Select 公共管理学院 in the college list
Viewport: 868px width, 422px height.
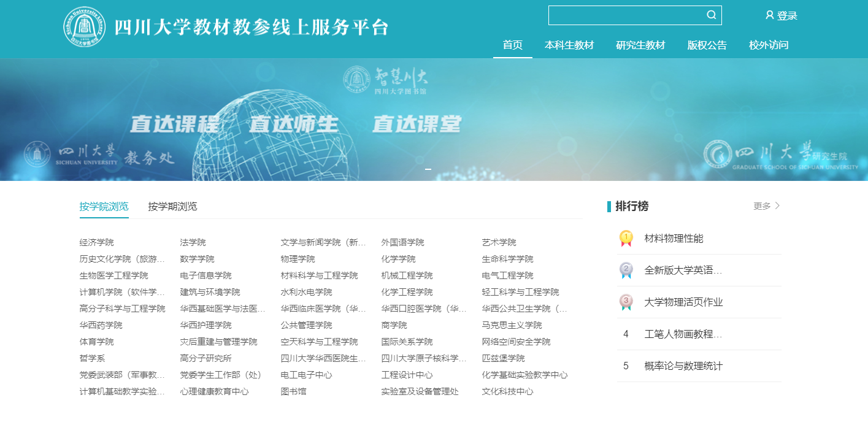[307, 326]
